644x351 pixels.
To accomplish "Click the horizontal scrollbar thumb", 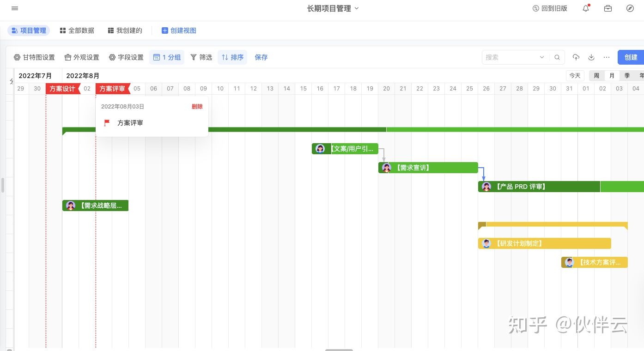I will [x=339, y=350].
